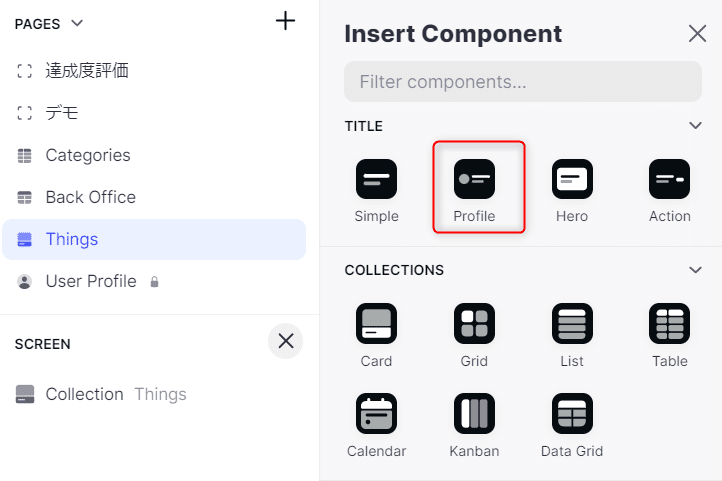Open the Back Office page
This screenshot has height=481, width=722.
(90, 197)
